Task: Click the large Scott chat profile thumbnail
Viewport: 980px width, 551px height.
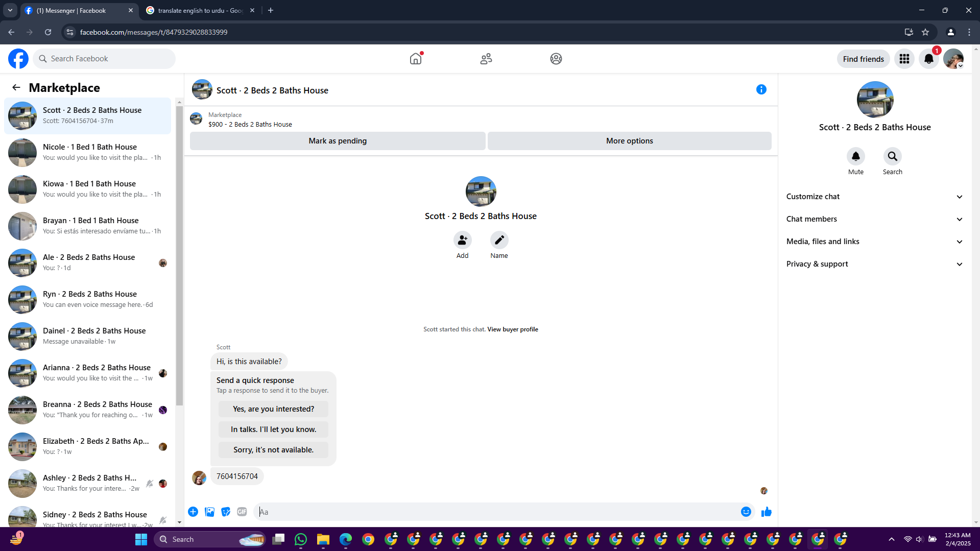Action: click(875, 100)
